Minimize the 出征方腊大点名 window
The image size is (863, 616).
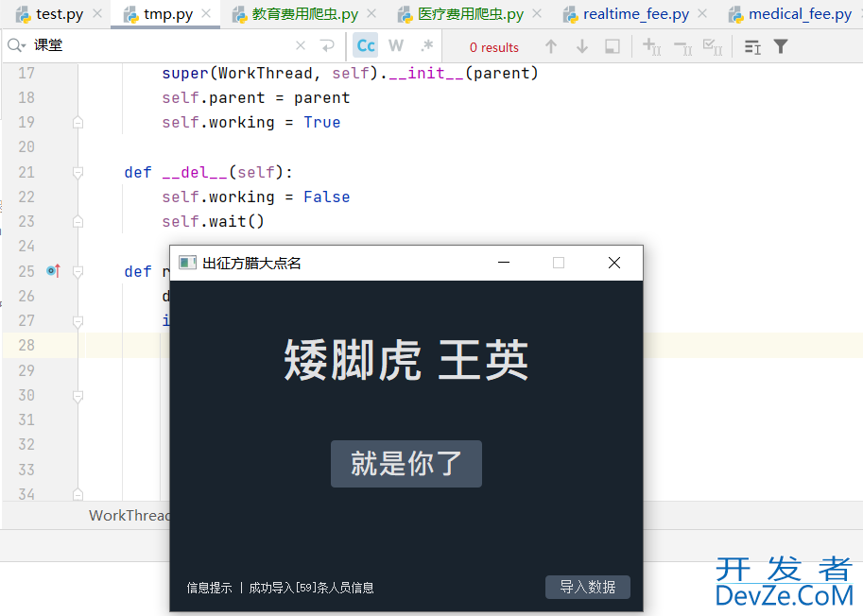coord(504,263)
